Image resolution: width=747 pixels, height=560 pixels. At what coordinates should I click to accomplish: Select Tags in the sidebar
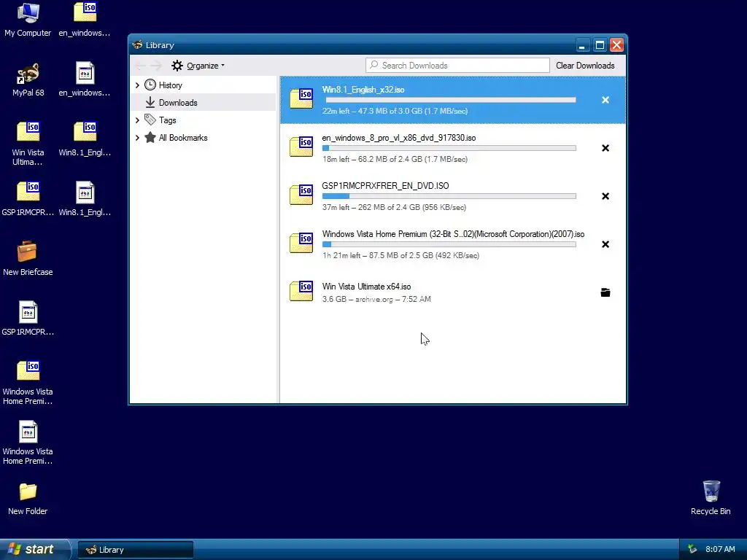click(167, 120)
